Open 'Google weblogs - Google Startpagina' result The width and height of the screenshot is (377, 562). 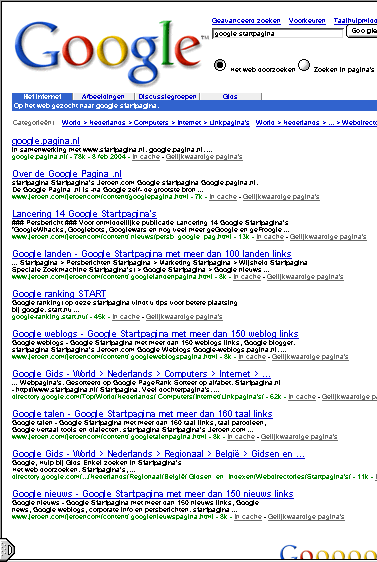click(x=155, y=334)
